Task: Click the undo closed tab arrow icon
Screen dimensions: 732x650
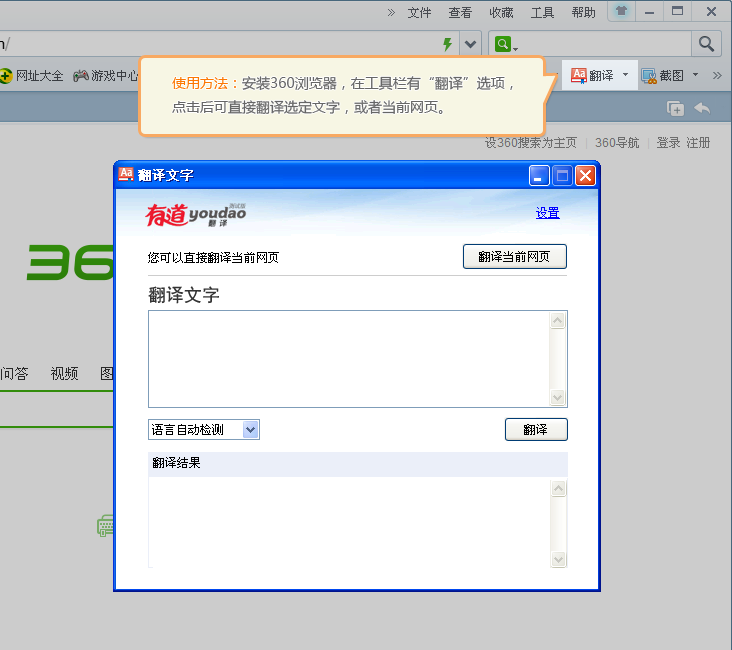Action: [702, 108]
